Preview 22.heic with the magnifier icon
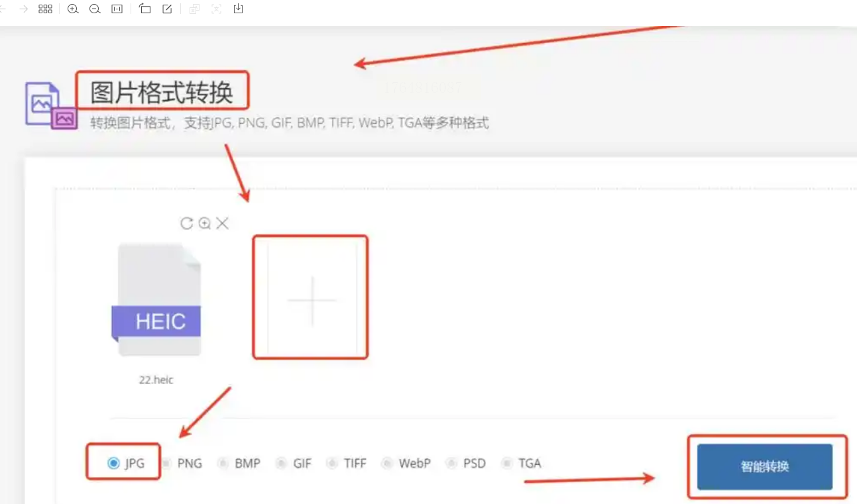The width and height of the screenshot is (857, 504). coord(205,223)
